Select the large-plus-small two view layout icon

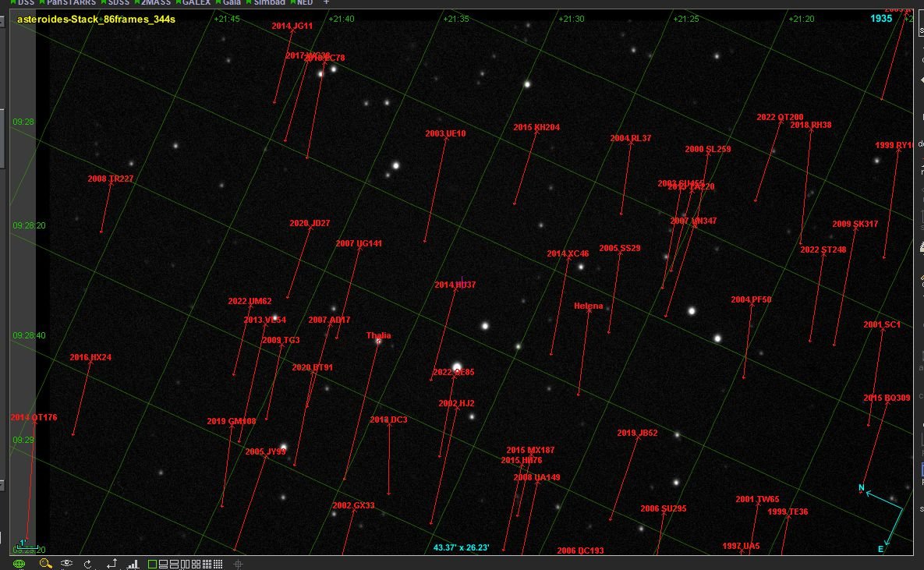click(x=163, y=564)
